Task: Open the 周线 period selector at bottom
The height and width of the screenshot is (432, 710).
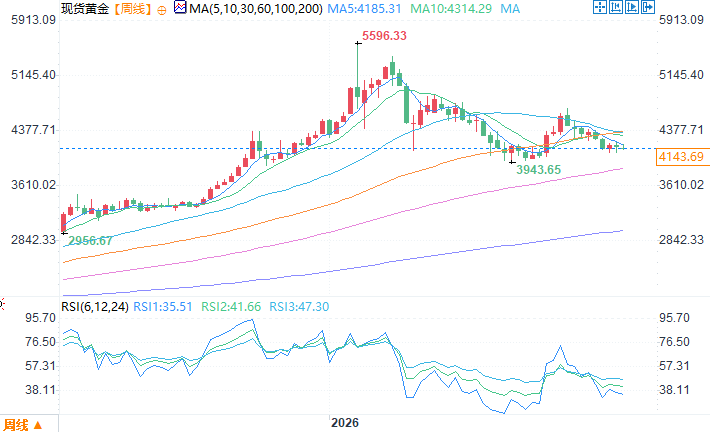Action: pos(23,425)
